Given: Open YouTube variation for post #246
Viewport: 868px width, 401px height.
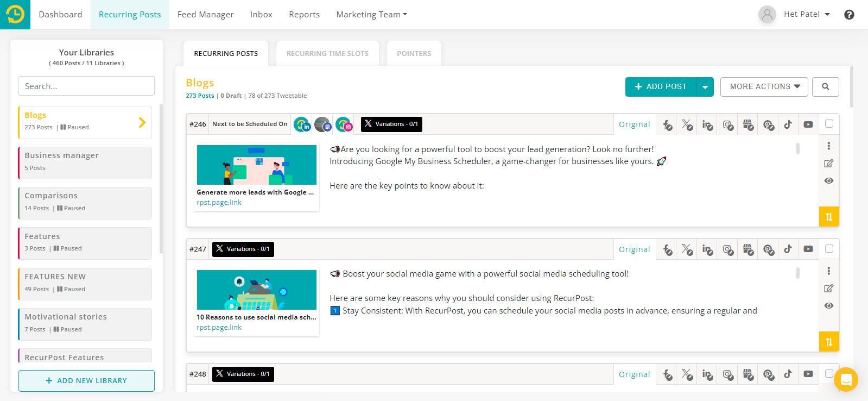Looking at the screenshot, I should click(808, 124).
